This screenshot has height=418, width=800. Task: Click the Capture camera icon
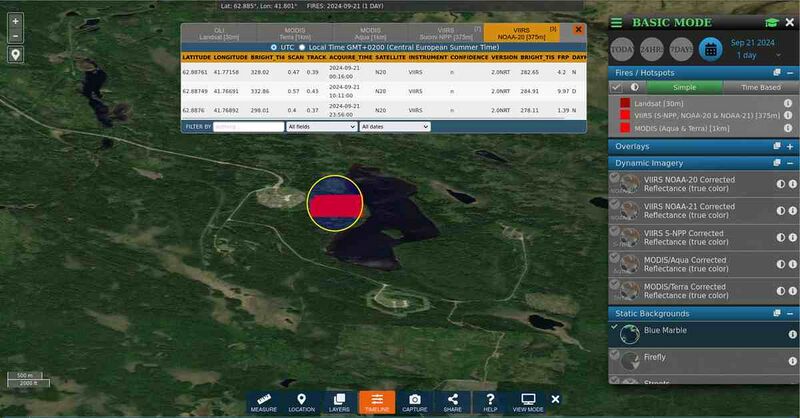point(414,402)
